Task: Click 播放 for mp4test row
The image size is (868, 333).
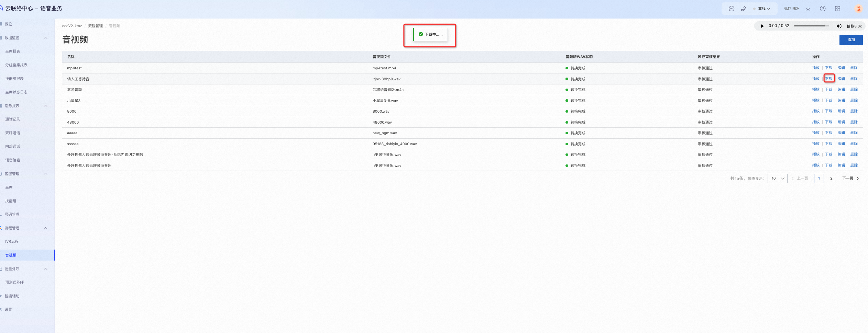Action: [816, 68]
